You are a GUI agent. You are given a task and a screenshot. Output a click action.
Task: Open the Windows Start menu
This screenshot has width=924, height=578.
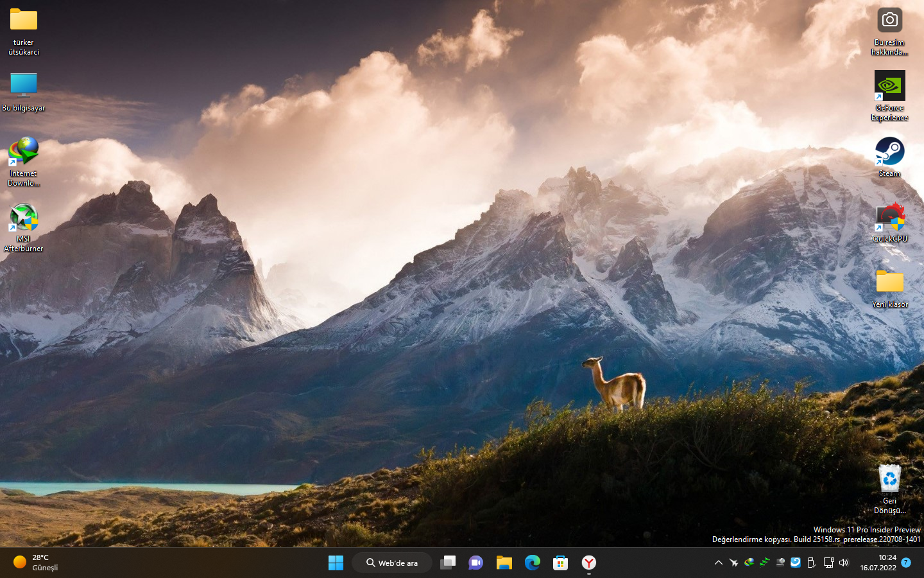(336, 563)
